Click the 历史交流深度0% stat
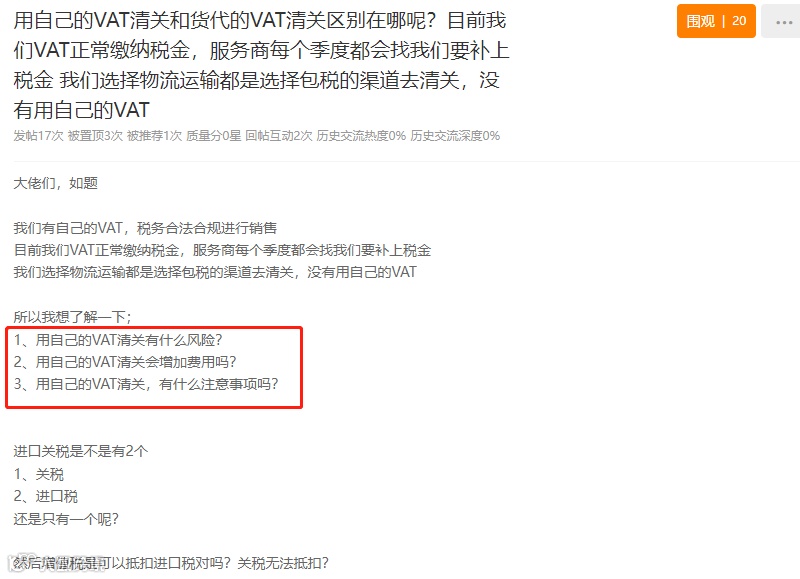This screenshot has width=800, height=579. point(455,136)
